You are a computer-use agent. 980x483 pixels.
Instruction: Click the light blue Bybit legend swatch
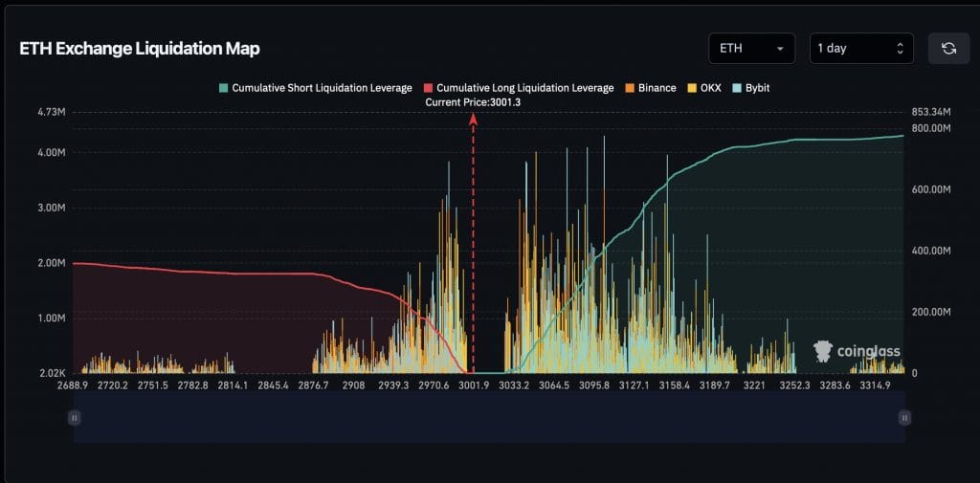coord(737,88)
